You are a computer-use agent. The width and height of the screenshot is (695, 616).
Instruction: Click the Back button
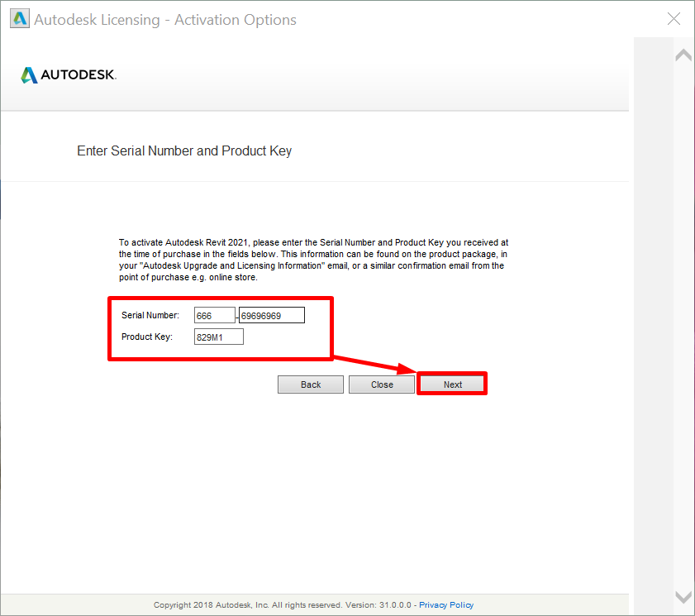click(310, 384)
